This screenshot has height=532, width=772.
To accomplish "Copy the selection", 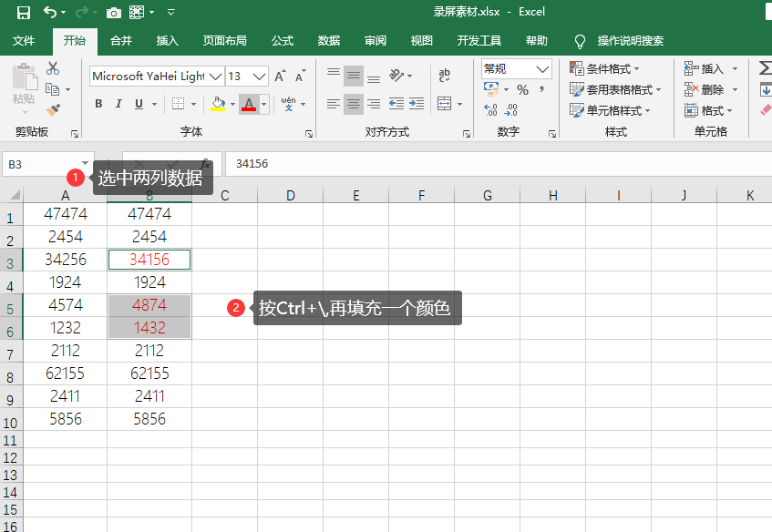I will pos(52,89).
